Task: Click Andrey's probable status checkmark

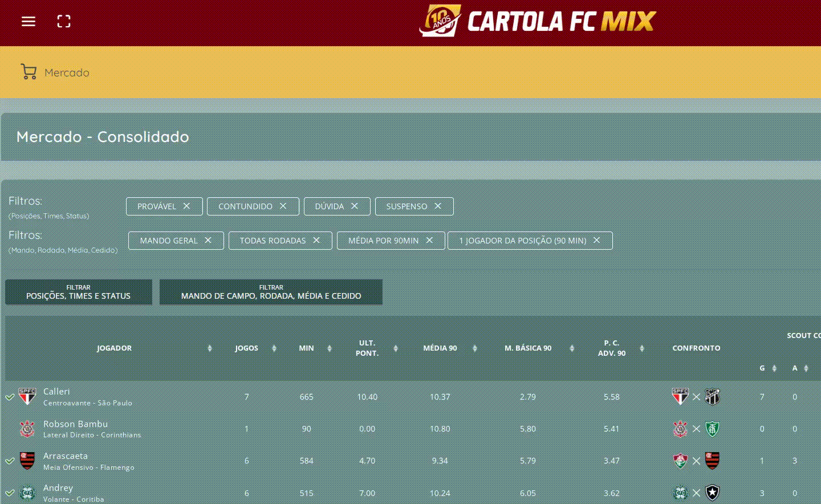Action: click(x=10, y=493)
